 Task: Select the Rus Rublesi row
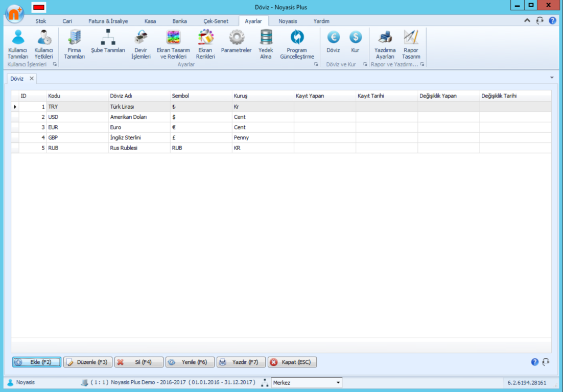tap(281, 148)
